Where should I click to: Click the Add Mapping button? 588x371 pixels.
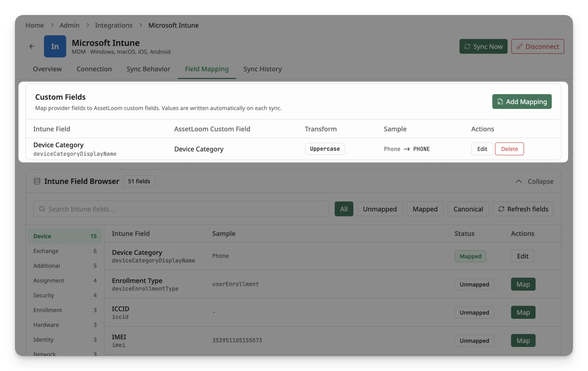click(x=522, y=102)
